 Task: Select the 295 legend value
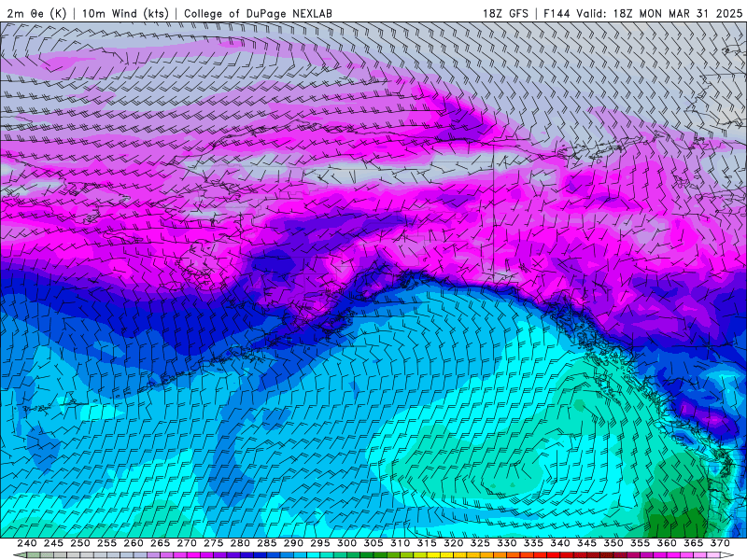(x=320, y=543)
